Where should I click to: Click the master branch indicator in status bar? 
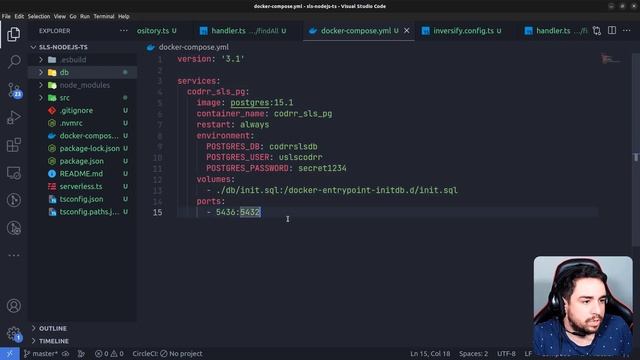pos(40,354)
